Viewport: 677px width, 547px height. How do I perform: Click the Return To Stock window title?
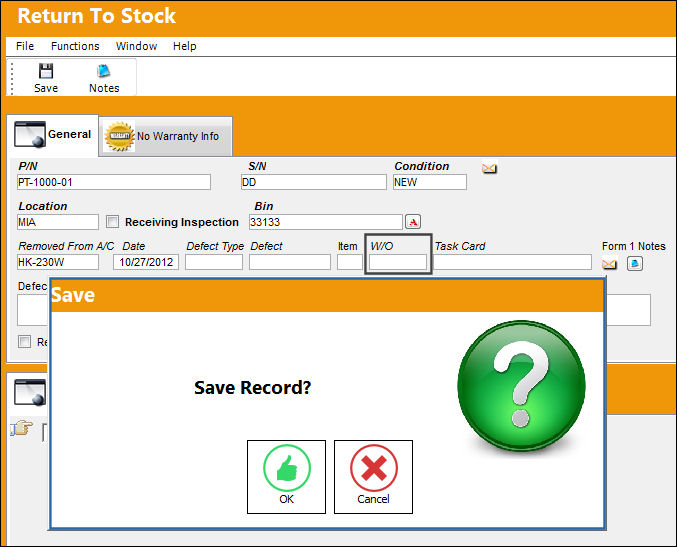[x=96, y=16]
